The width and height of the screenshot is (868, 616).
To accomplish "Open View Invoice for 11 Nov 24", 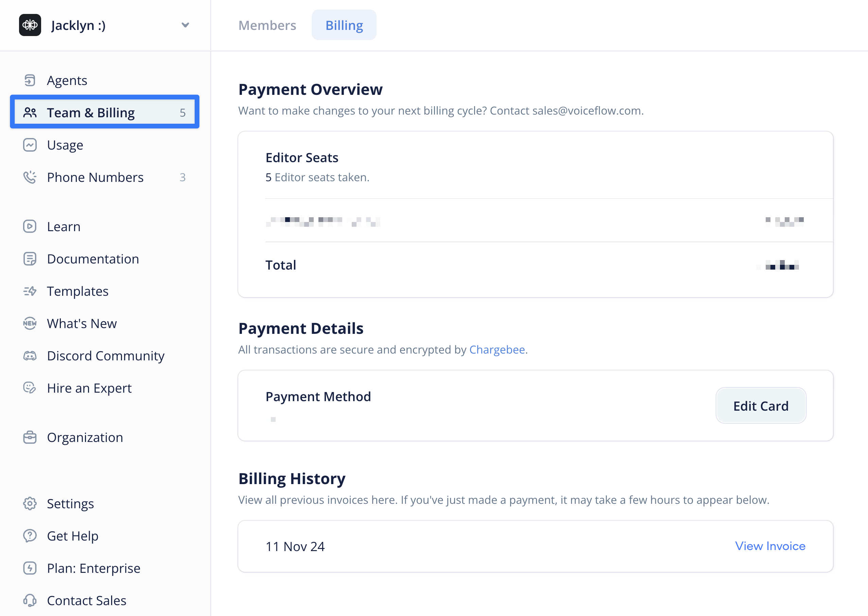I will [x=770, y=546].
